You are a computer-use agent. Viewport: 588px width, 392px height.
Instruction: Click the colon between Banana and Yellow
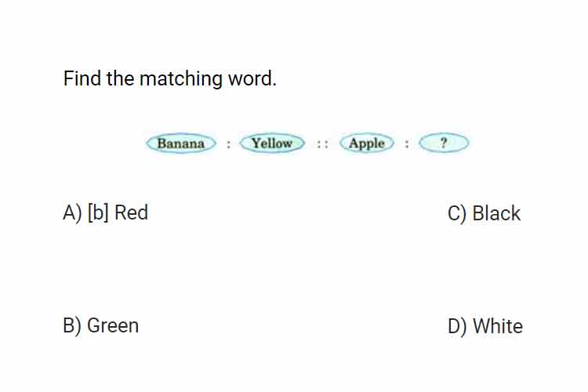228,144
